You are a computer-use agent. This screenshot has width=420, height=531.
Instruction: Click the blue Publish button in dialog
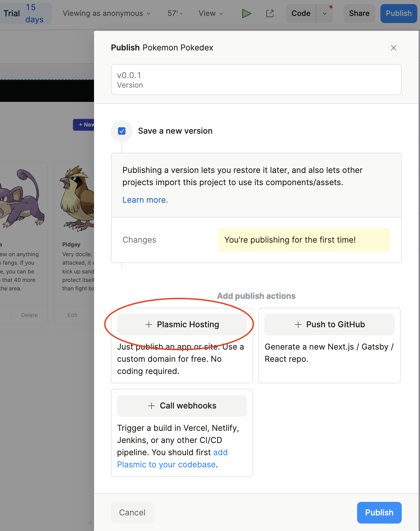(379, 513)
